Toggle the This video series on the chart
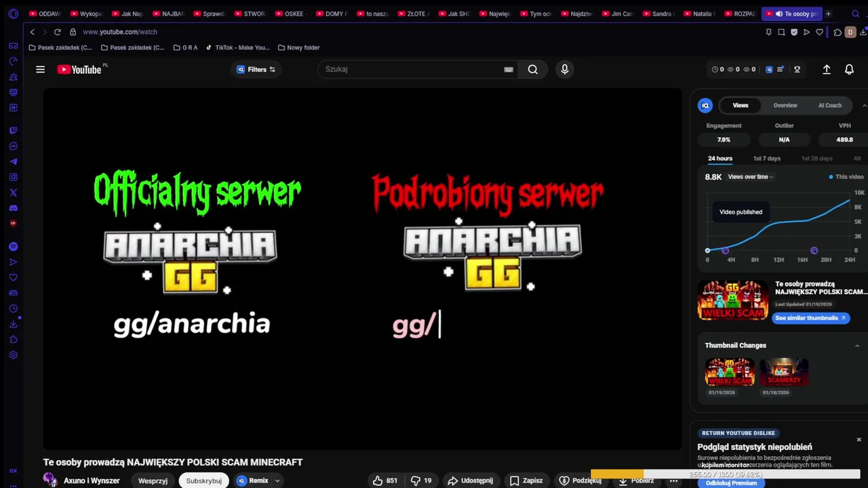The width and height of the screenshot is (868, 488). point(846,177)
